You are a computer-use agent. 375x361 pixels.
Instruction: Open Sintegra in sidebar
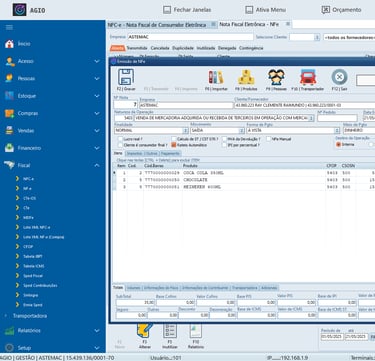pos(30,295)
